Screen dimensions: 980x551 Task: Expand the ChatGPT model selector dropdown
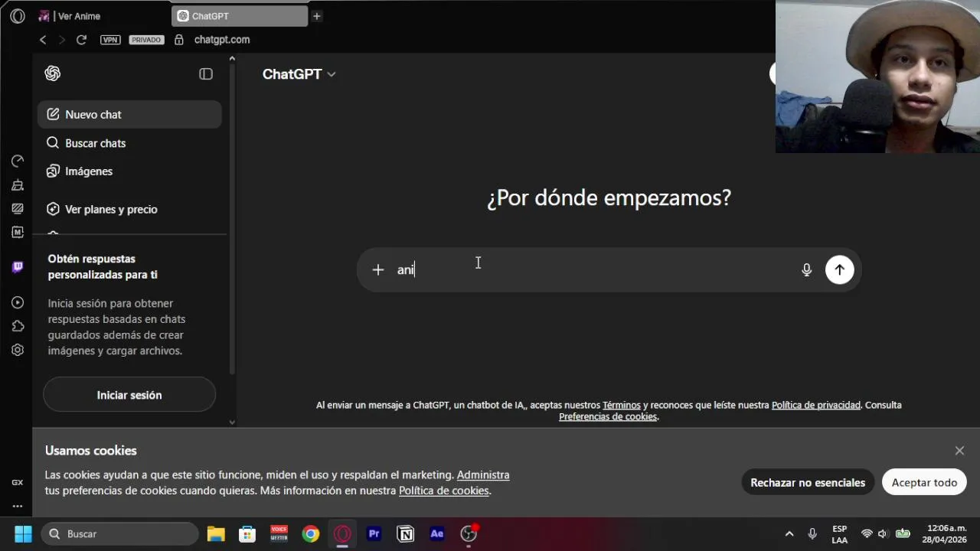299,74
